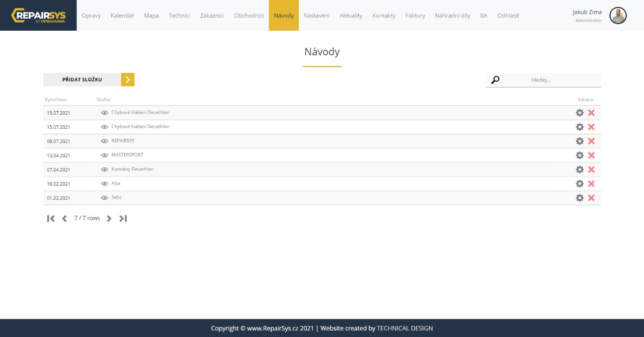Image resolution: width=644 pixels, height=337 pixels.
Task: Click the date 01.02.2021
Action: tap(58, 198)
